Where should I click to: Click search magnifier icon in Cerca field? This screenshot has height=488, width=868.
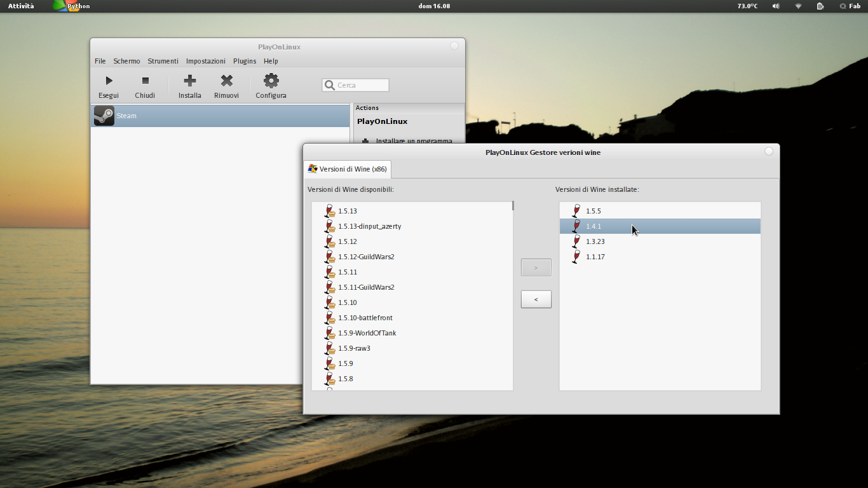coord(329,85)
